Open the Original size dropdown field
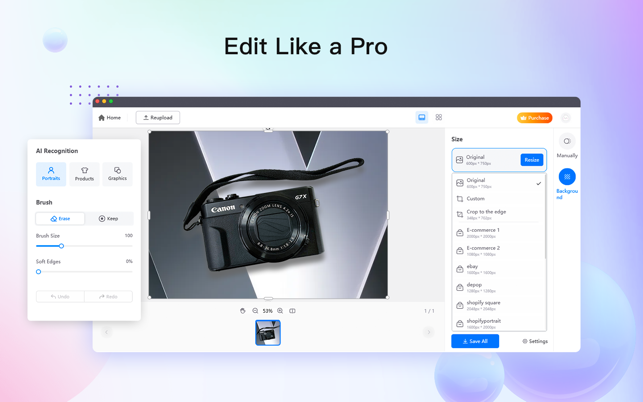 pyautogui.click(x=499, y=160)
